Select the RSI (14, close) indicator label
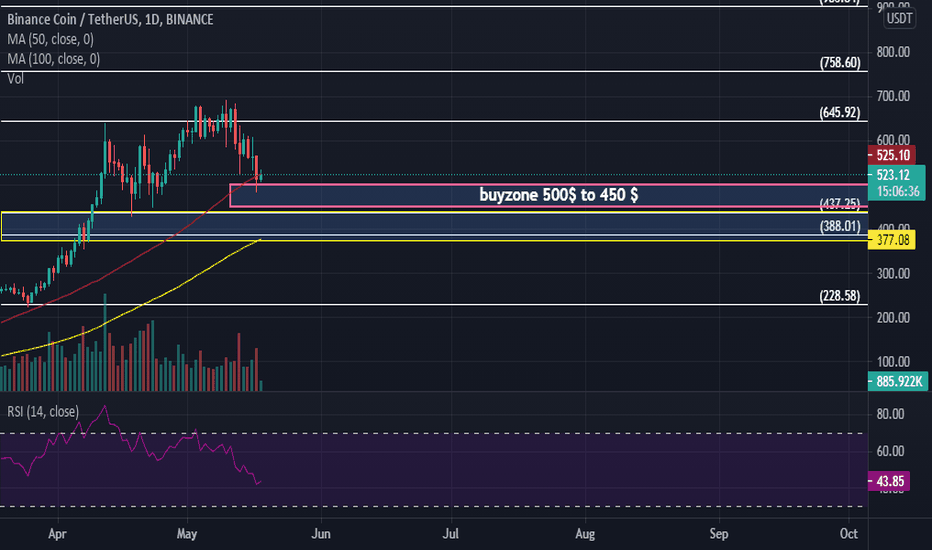Image resolution: width=932 pixels, height=550 pixels. (x=43, y=411)
